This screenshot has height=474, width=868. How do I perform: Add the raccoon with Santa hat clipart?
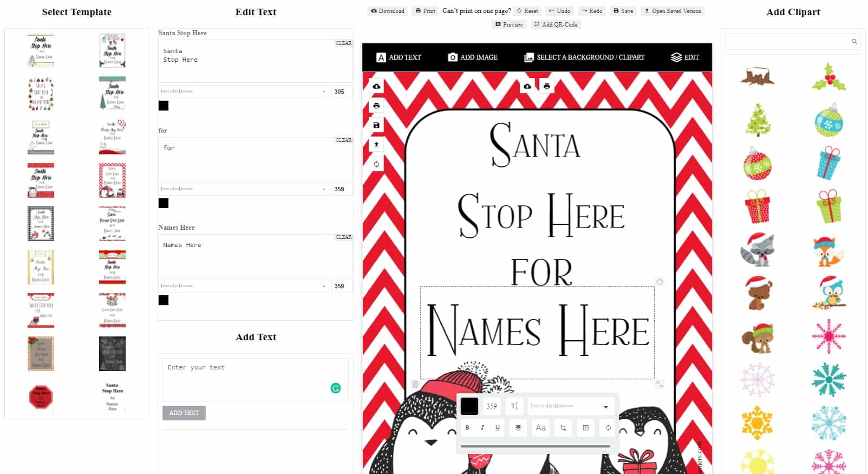click(x=758, y=249)
